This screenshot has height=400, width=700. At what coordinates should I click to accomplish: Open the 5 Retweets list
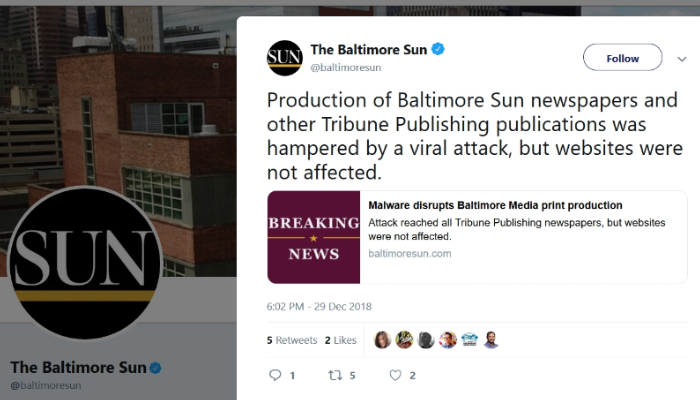click(x=292, y=340)
